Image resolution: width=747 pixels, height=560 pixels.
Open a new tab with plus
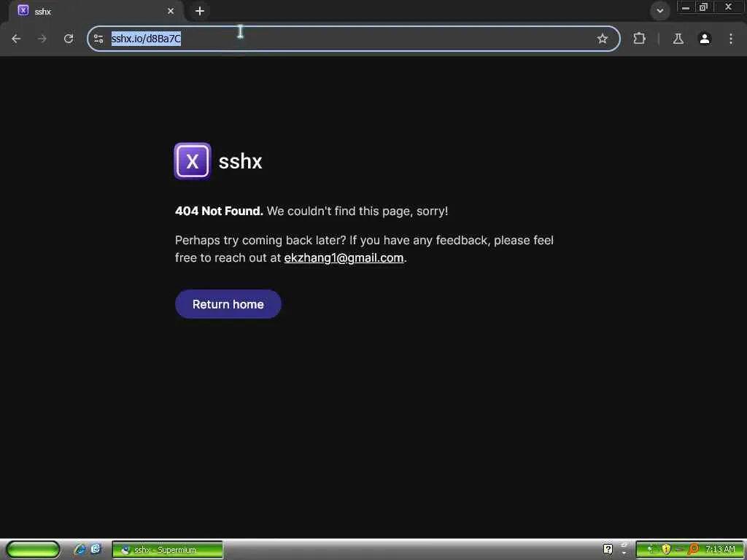(200, 11)
